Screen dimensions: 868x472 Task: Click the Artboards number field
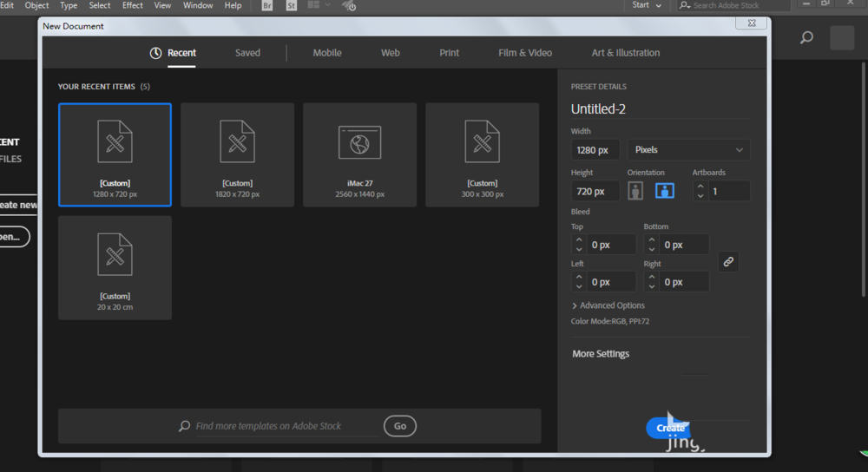click(x=729, y=191)
